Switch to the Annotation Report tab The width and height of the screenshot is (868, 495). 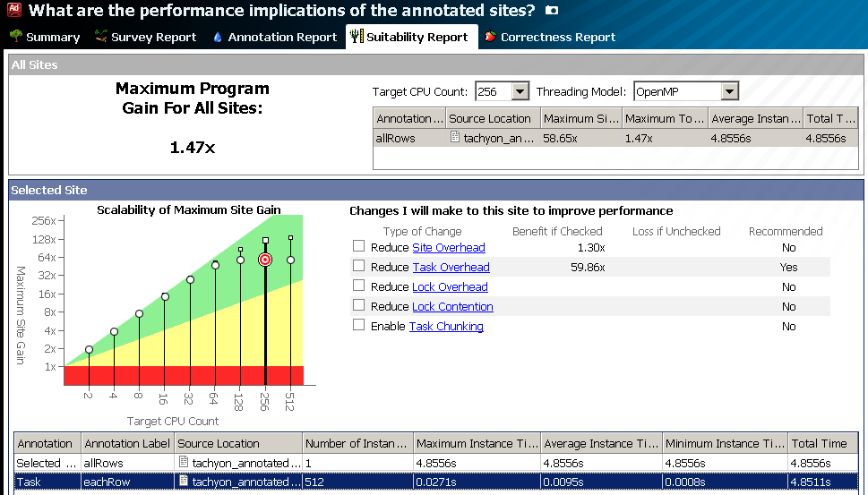(x=275, y=37)
